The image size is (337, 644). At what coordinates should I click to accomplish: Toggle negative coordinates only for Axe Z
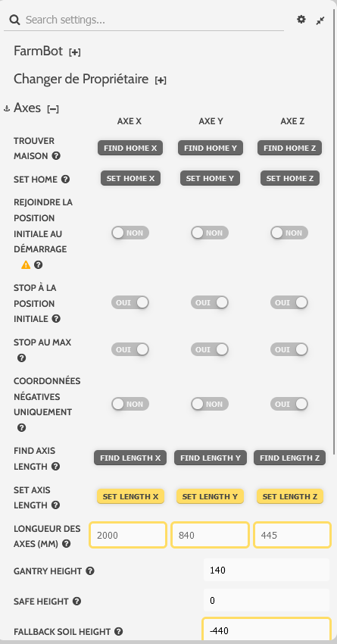[289, 404]
